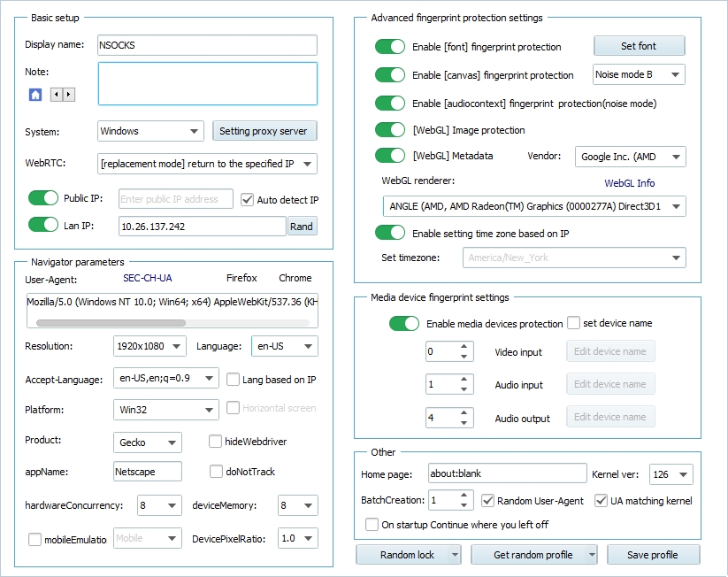Click the Save profile button

click(x=653, y=555)
